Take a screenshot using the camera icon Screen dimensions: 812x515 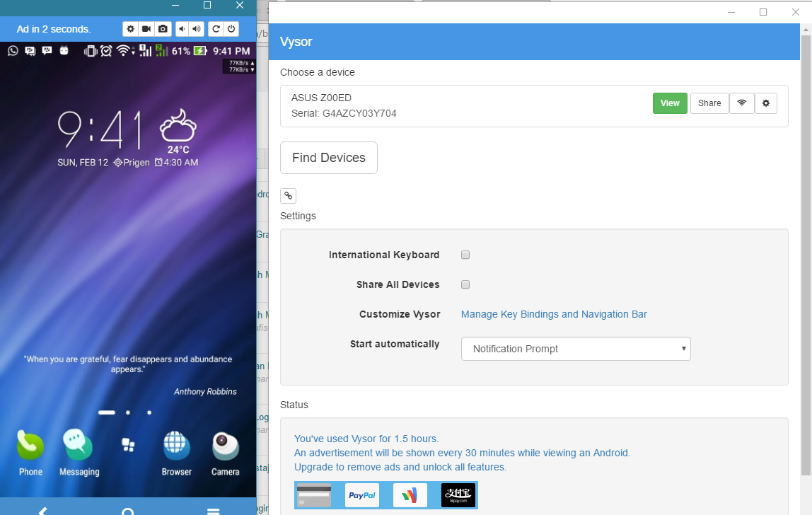click(x=163, y=29)
